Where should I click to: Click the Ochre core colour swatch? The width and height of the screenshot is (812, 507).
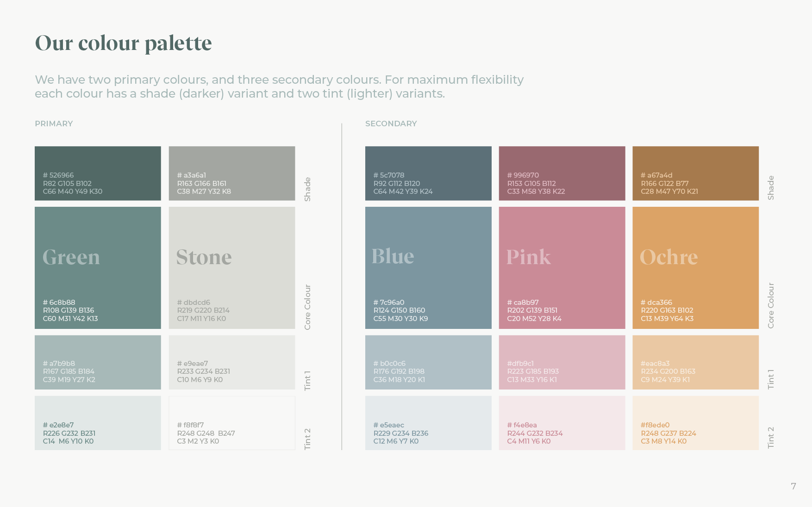695,267
